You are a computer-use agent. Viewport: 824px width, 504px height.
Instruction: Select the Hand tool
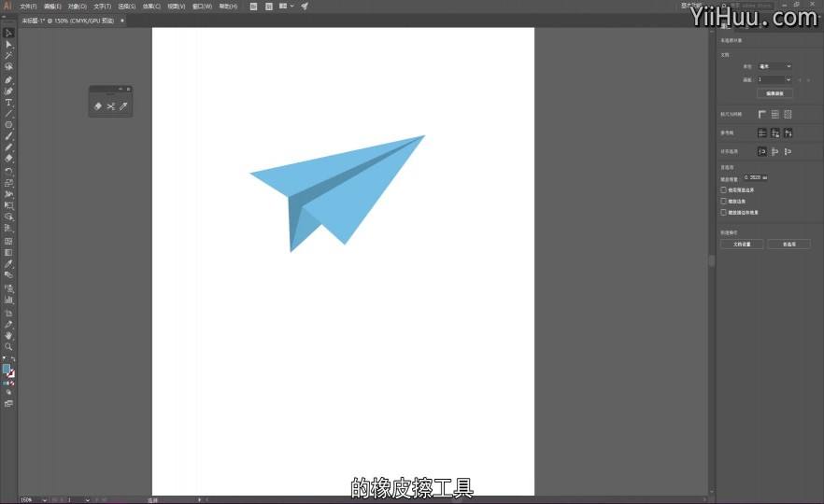(8, 335)
